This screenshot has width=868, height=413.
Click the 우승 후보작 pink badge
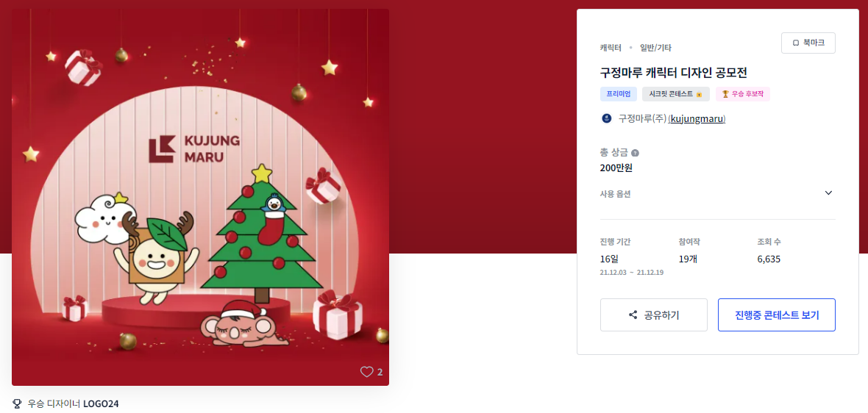[x=742, y=94]
